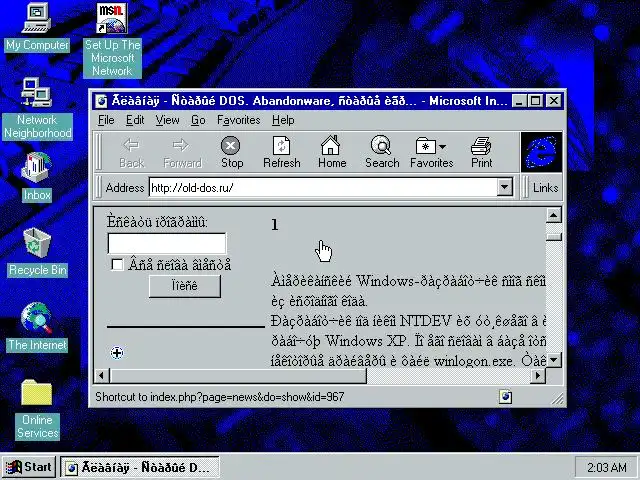Click the text winlogon.exe in the page
640x480 pixels.
[473, 361]
